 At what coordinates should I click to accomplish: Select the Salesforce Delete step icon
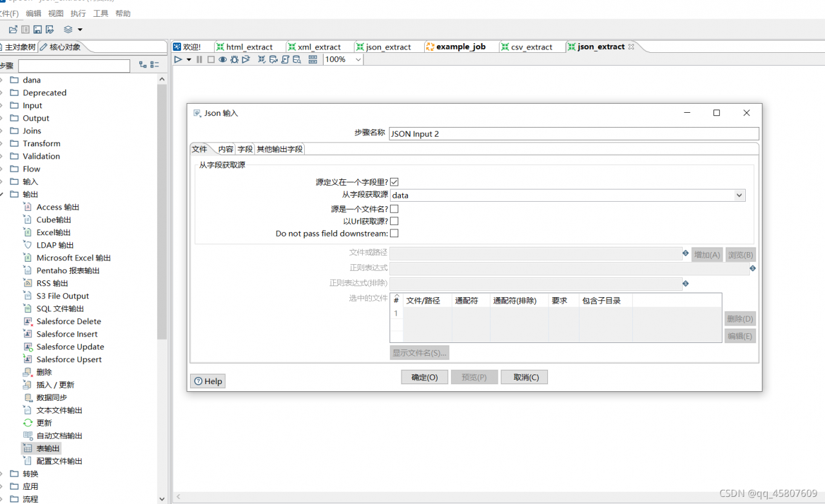point(28,321)
